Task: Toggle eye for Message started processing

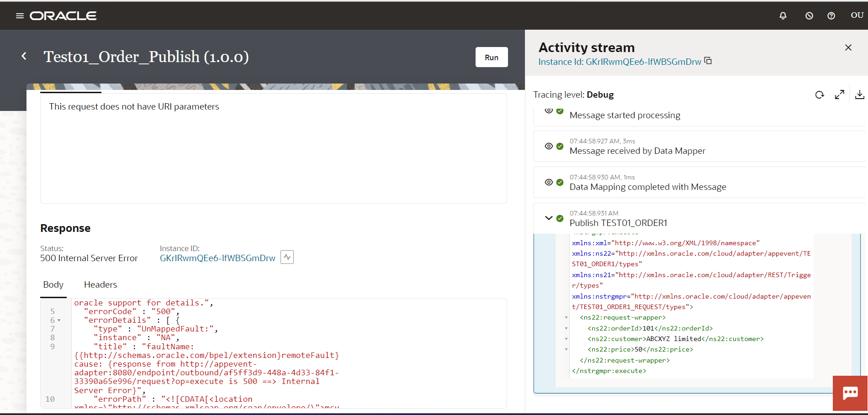Action: click(x=549, y=110)
